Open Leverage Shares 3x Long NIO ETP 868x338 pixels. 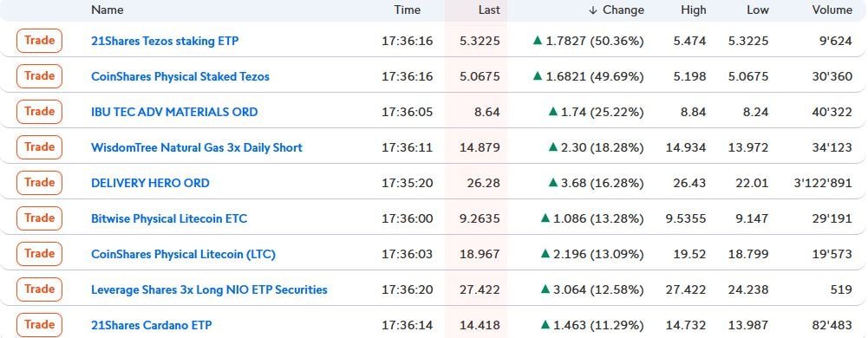[x=209, y=289]
